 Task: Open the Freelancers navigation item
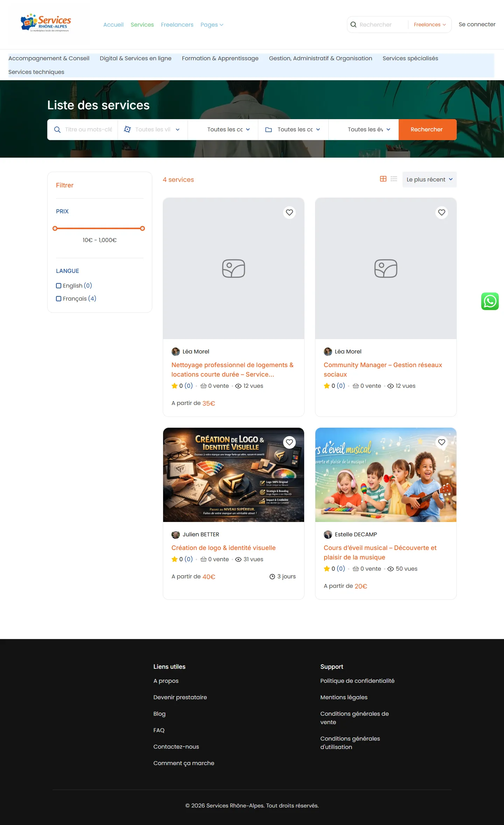coord(177,25)
